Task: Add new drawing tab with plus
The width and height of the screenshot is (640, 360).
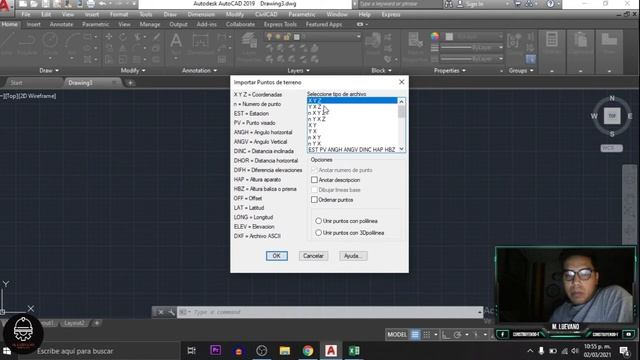Action: pos(130,83)
